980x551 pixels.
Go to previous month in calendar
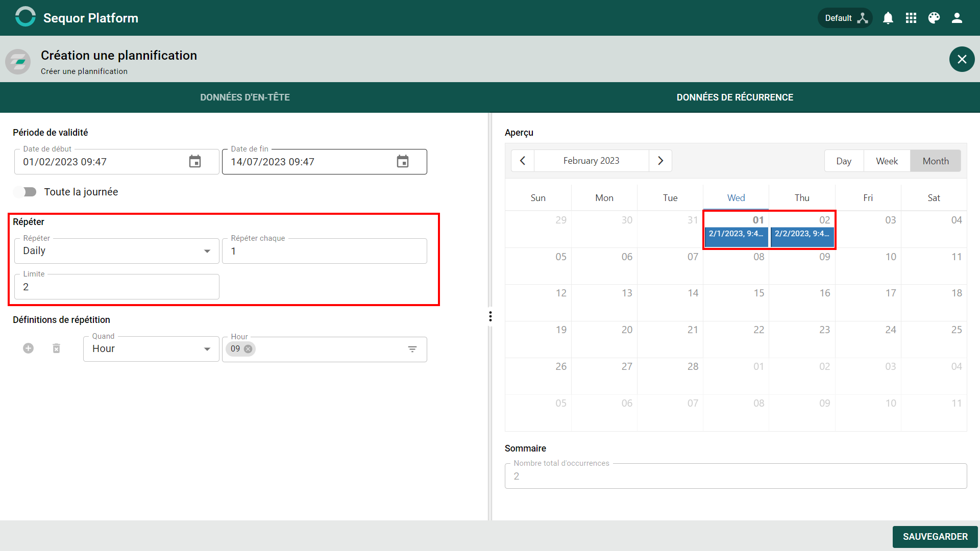[523, 161]
